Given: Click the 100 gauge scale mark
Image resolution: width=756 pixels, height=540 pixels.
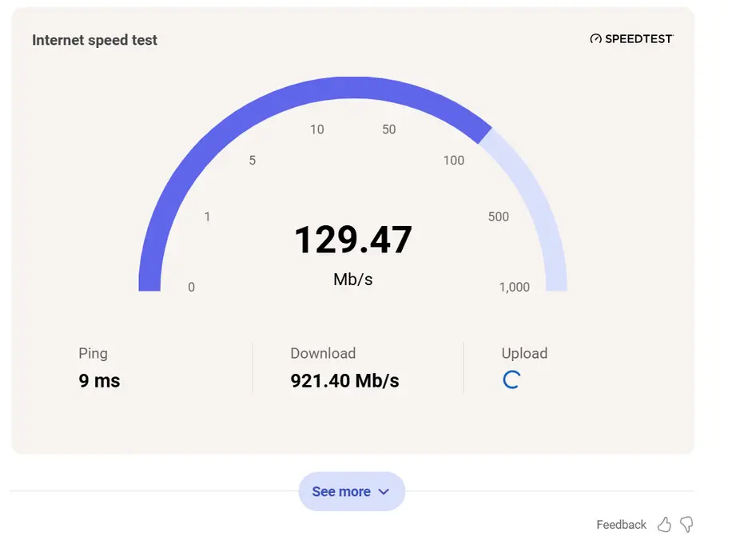Looking at the screenshot, I should point(454,161).
